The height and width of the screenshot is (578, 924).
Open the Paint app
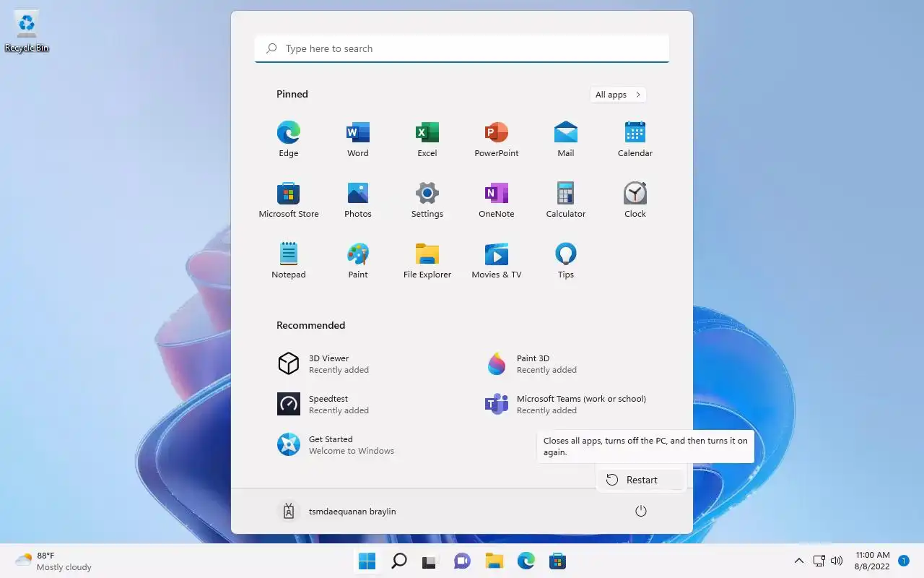[x=358, y=261]
